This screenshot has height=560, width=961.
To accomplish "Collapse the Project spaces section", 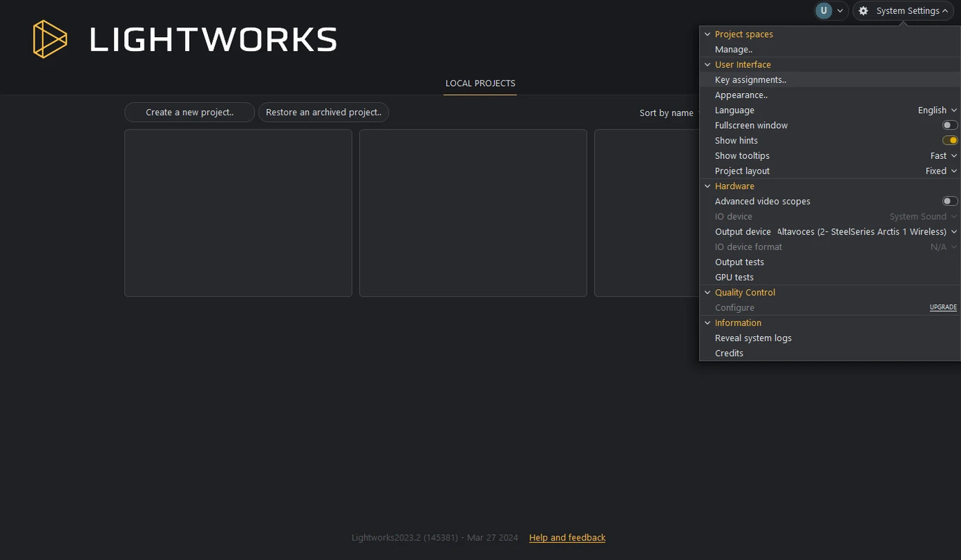I will [707, 34].
